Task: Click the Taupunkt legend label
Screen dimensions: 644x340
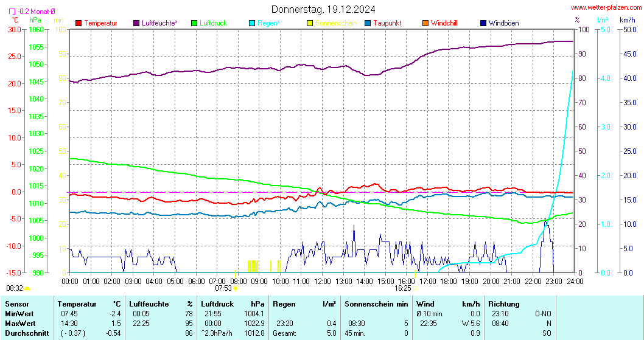Action: (x=387, y=23)
